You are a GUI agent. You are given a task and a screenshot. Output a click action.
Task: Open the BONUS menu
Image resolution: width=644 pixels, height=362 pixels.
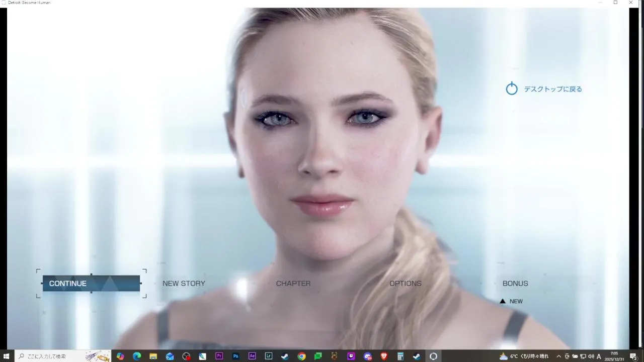515,284
